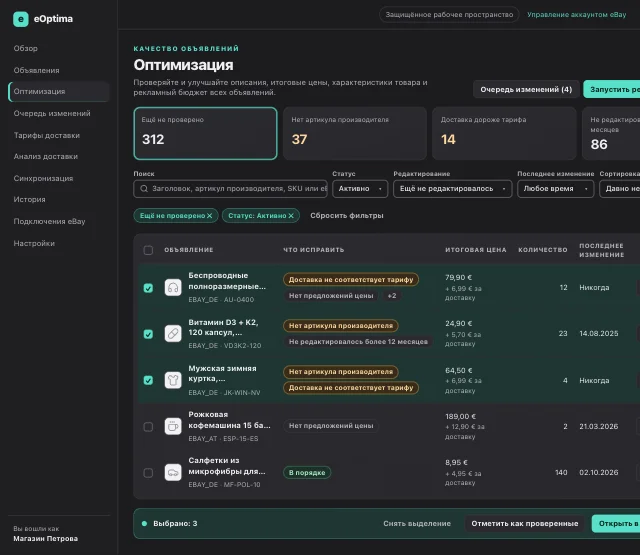Click the winter jacket thumbnail icon

pos(173,380)
